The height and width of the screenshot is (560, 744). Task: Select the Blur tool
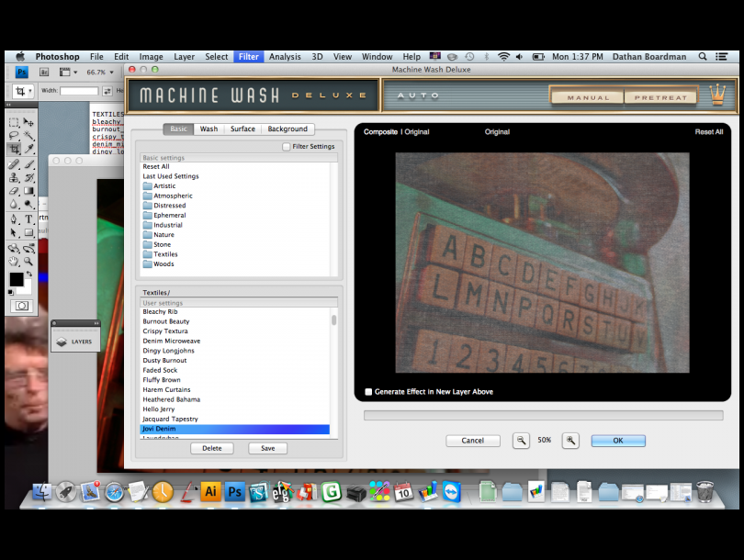coord(14,205)
